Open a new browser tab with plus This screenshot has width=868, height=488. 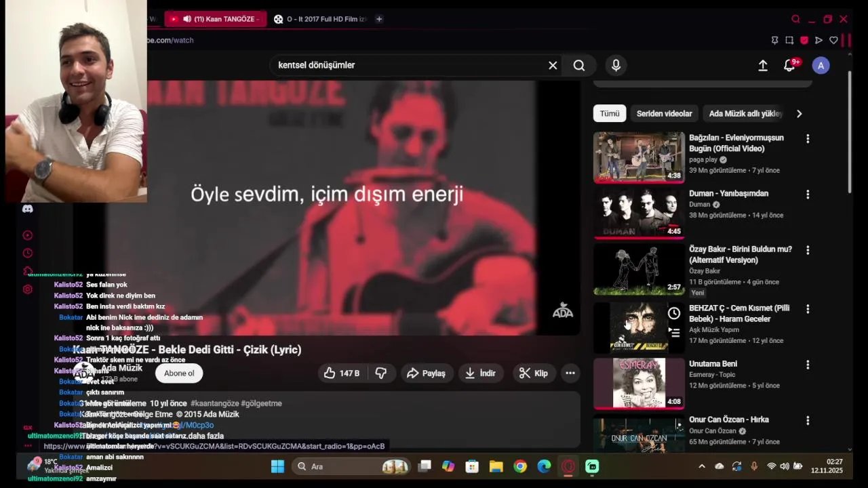pyautogui.click(x=379, y=19)
